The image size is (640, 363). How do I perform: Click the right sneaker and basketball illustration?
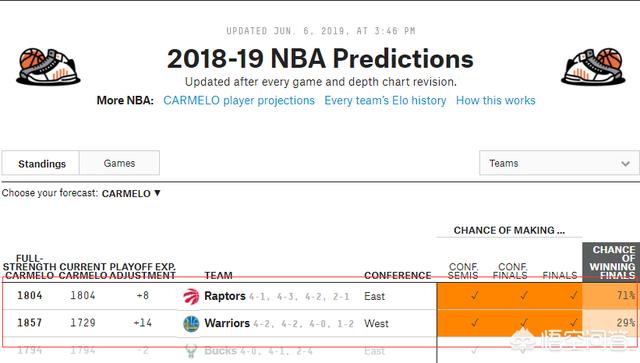pos(593,67)
